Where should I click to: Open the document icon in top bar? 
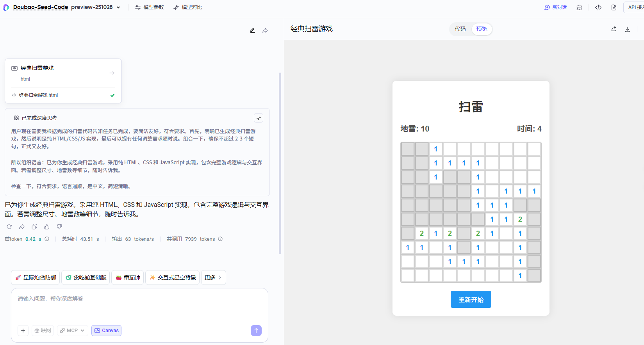tap(614, 7)
